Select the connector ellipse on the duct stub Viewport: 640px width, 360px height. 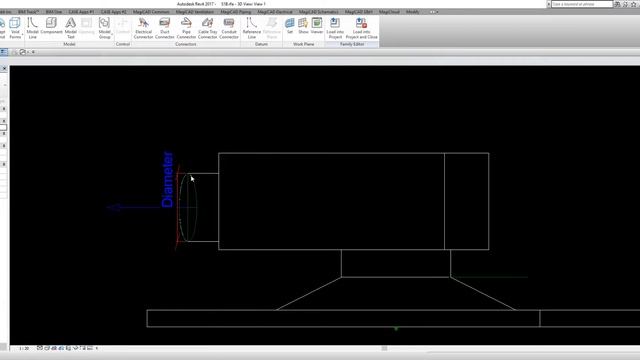point(188,207)
